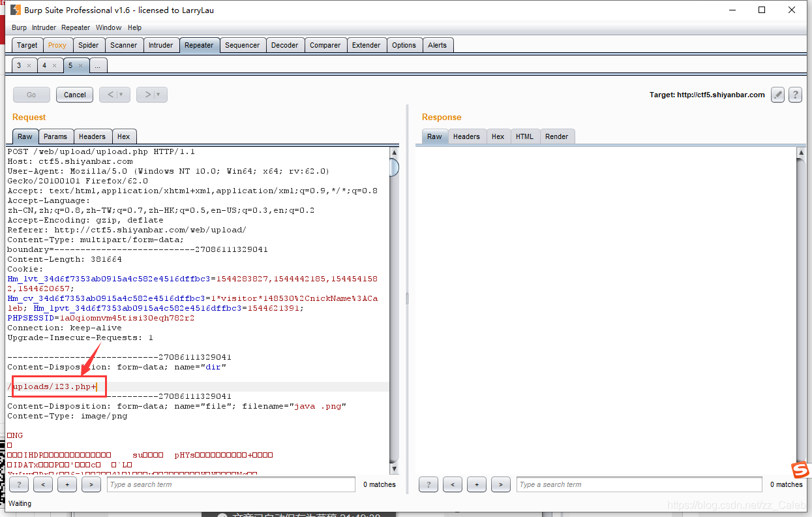Viewport: 812px width, 517px height.
Task: Click the '/uploads/123.php+' line in request
Action: (x=52, y=386)
